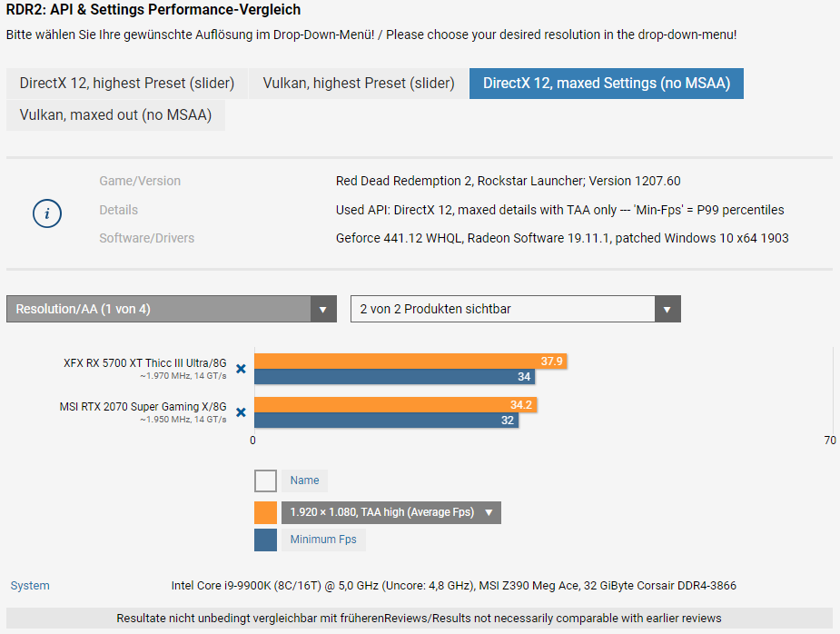Open DirectX 12, maxed Settings (no MSAA) tab
Image resolution: width=840 pixels, height=634 pixels.
(x=606, y=84)
